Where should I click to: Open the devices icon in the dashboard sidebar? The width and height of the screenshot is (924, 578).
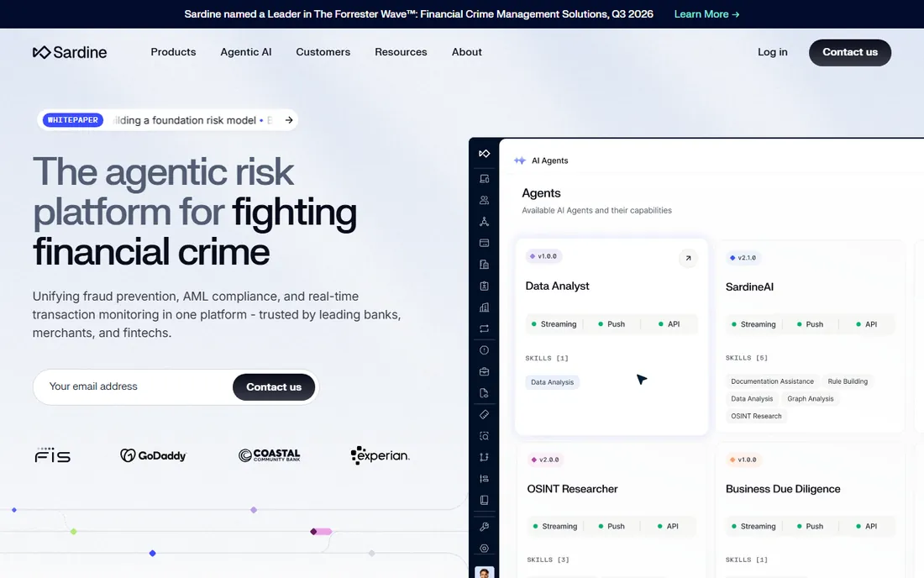tap(485, 179)
